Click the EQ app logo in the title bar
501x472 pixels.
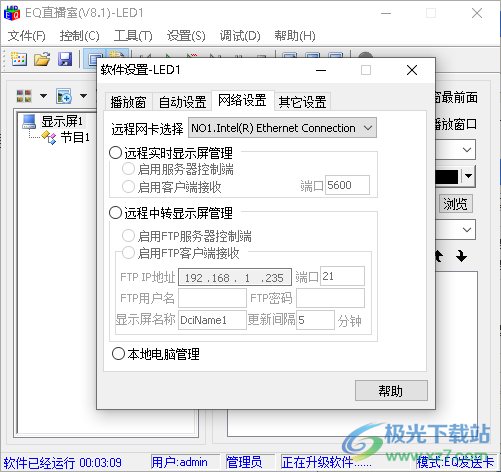(x=12, y=13)
